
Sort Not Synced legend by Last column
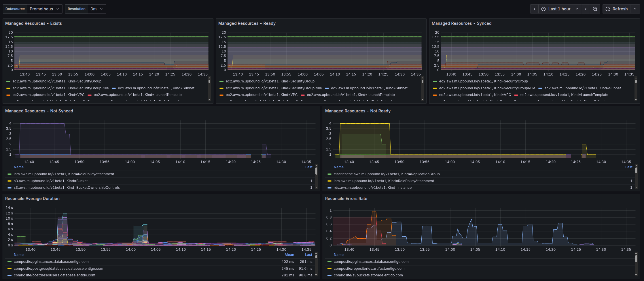click(309, 167)
